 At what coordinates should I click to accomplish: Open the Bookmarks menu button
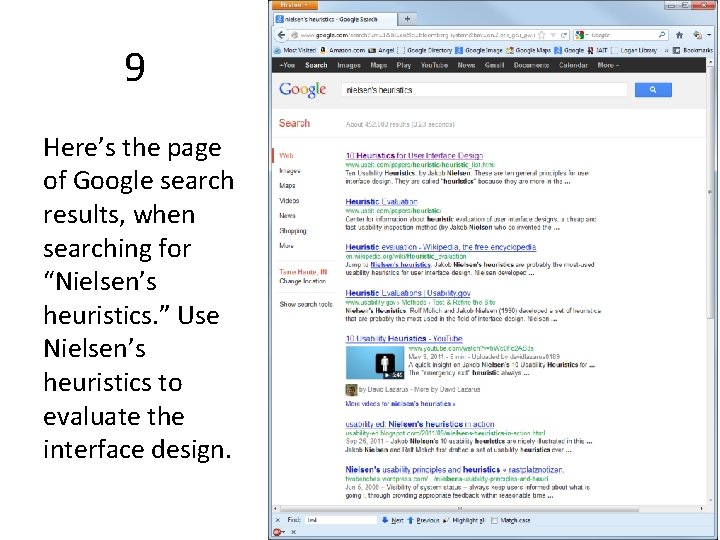point(693,50)
